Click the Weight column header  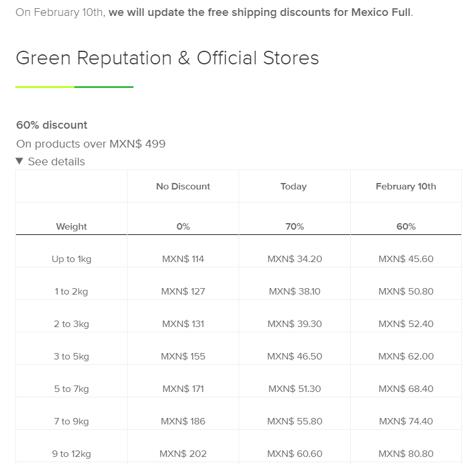tap(71, 227)
